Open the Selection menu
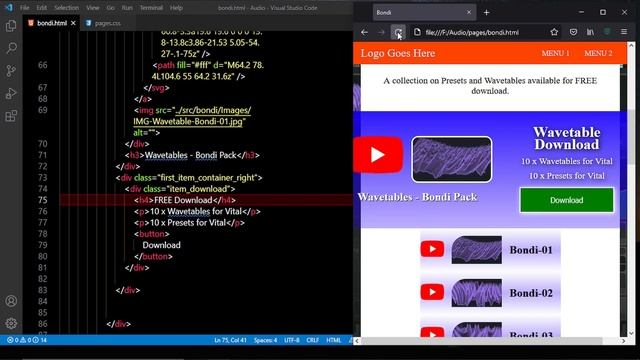The image size is (640, 360). (x=66, y=8)
